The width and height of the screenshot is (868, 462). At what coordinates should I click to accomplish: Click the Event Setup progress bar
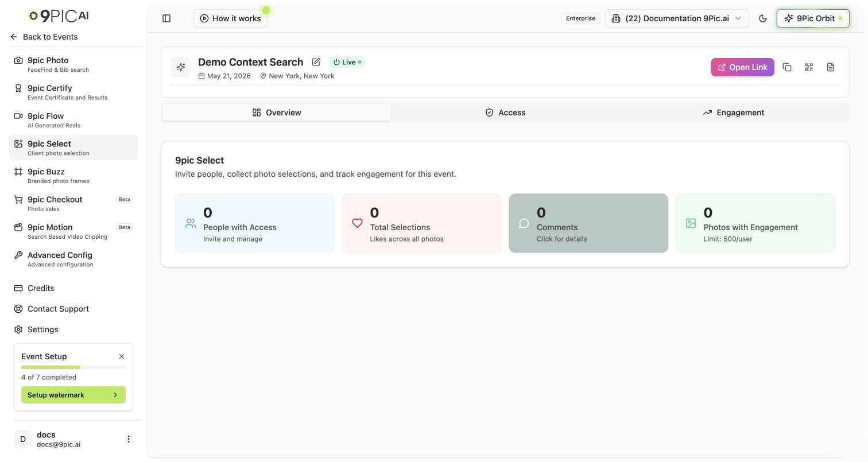click(x=73, y=367)
